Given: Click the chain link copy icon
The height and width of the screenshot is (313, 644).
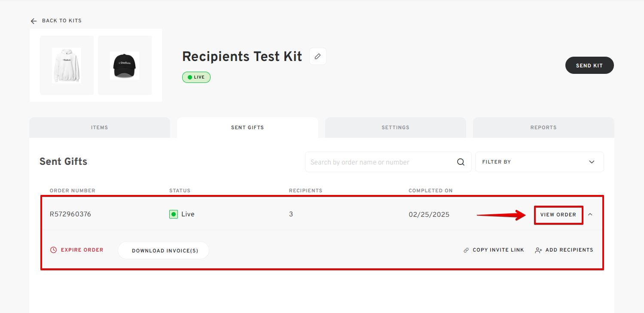Looking at the screenshot, I should (x=466, y=250).
